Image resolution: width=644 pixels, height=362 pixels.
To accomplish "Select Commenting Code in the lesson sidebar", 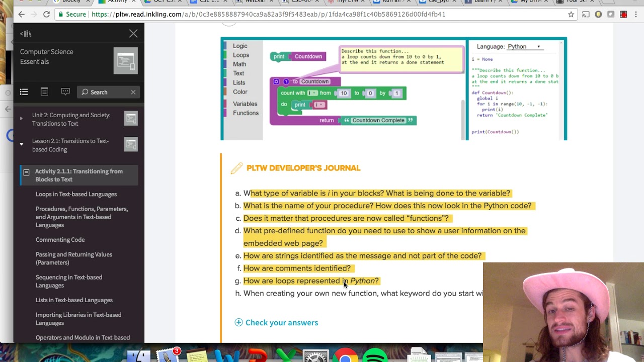I will (x=60, y=239).
